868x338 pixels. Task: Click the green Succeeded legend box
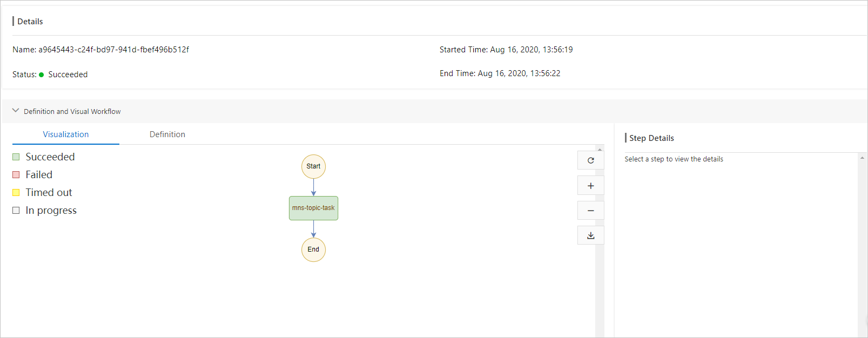pyautogui.click(x=16, y=157)
